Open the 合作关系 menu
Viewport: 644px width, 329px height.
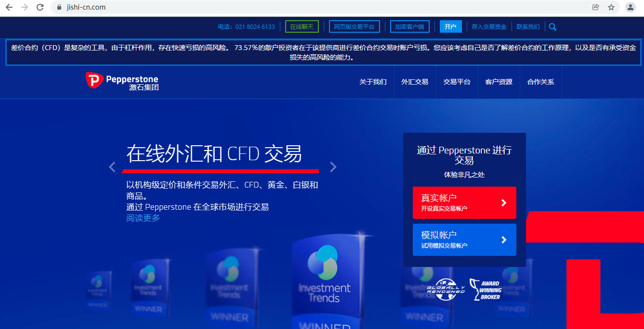540,82
